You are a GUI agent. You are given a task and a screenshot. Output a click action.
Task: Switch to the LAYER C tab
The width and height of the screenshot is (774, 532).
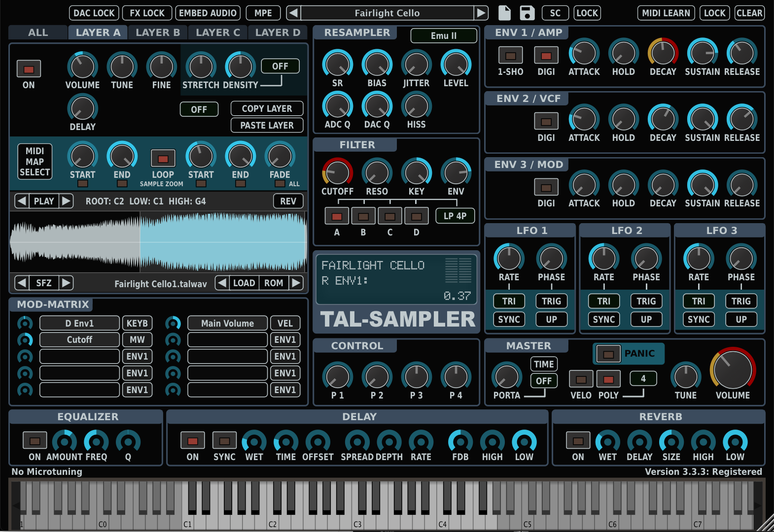pos(218,33)
